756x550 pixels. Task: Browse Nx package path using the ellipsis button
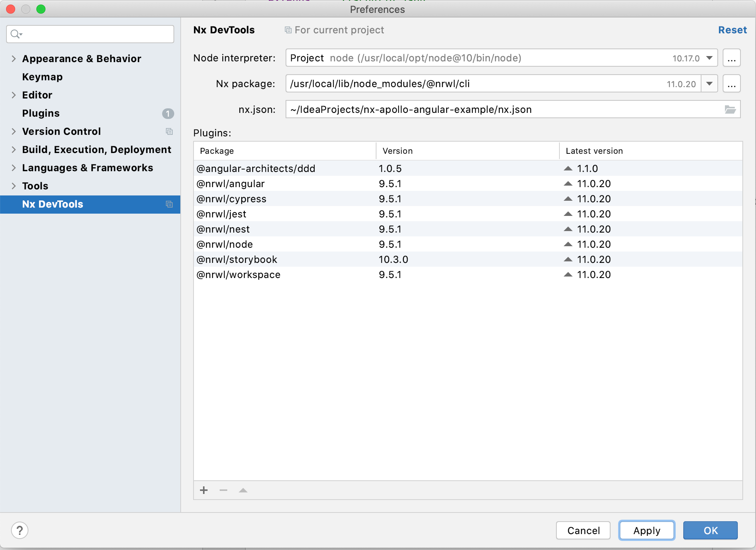pos(731,83)
